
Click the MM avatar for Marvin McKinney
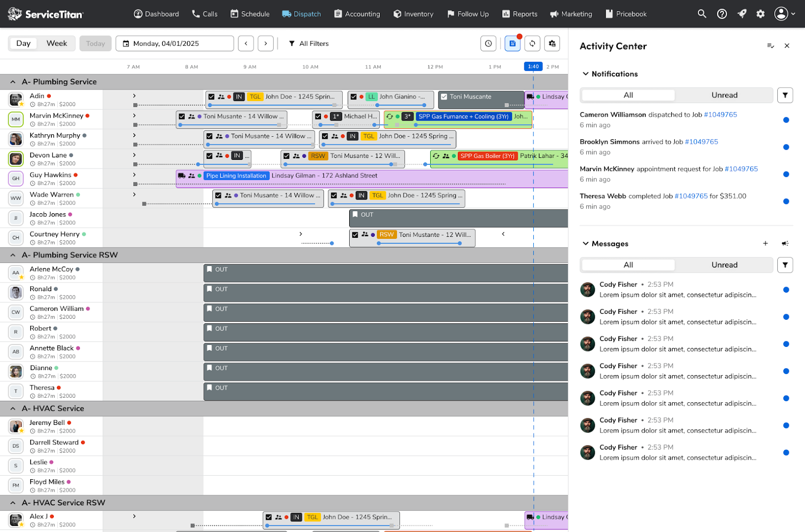pyautogui.click(x=16, y=119)
